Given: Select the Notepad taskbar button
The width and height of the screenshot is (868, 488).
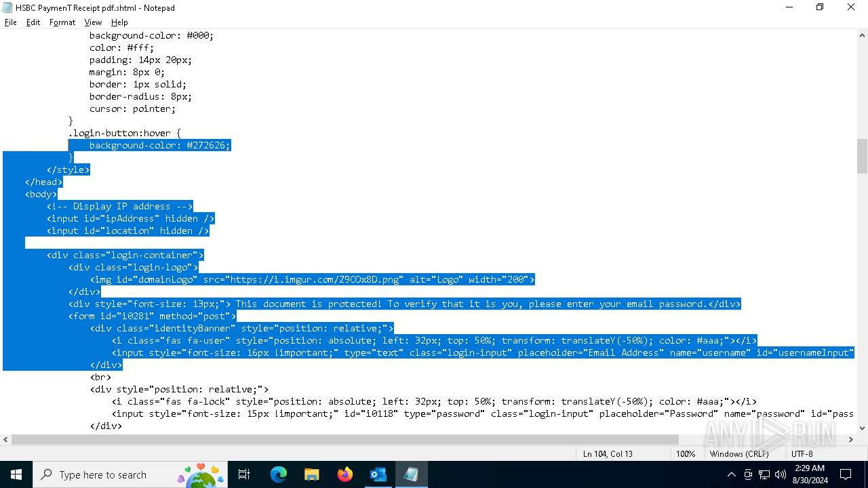Looking at the screenshot, I should tap(411, 474).
